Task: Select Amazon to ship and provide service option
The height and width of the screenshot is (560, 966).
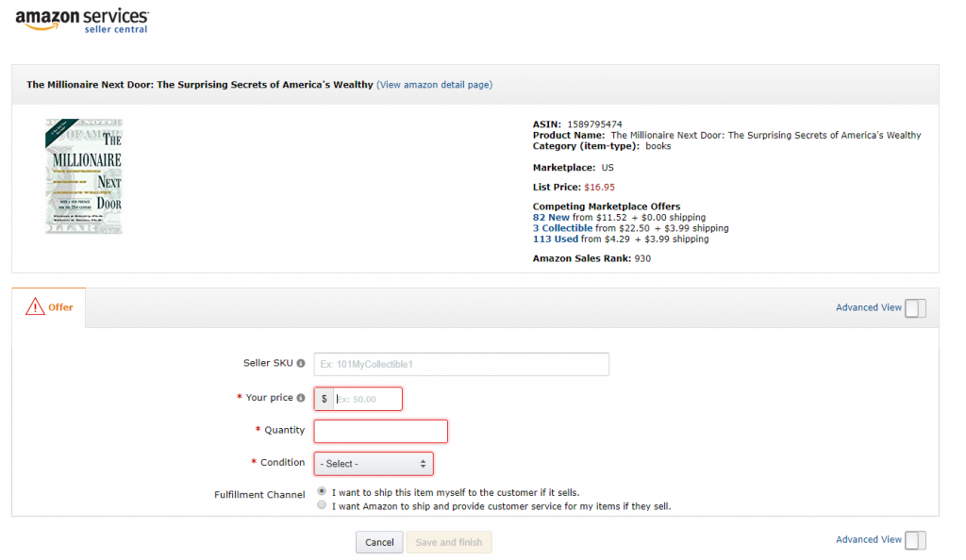Action: (322, 505)
